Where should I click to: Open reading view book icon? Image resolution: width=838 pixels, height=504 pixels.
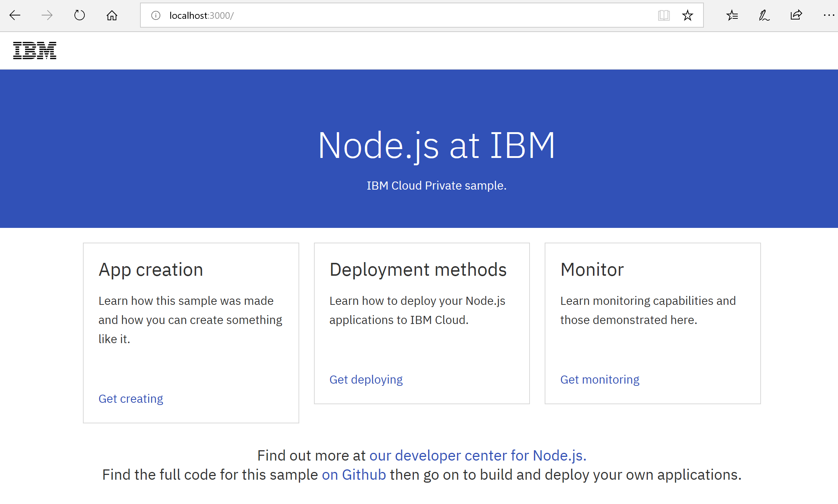(664, 15)
